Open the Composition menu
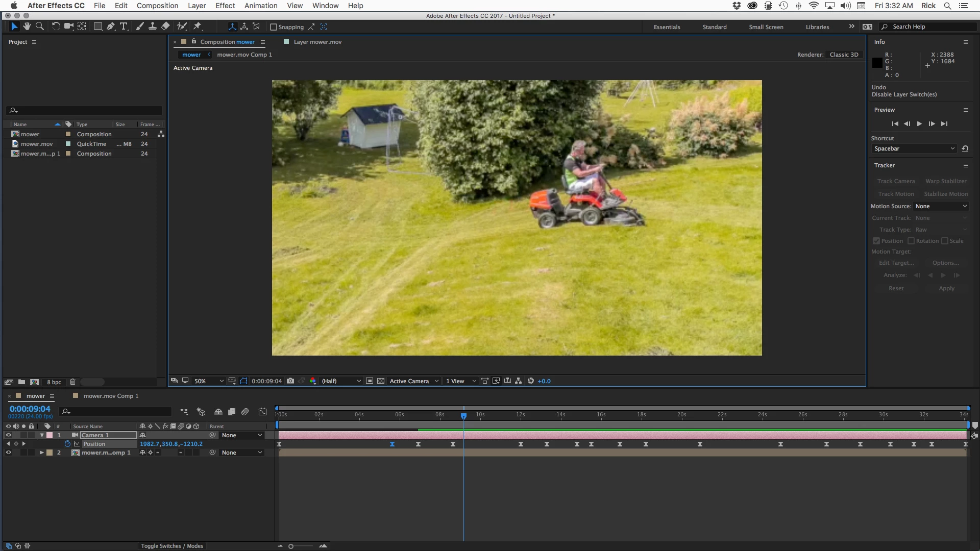980x551 pixels. click(x=157, y=6)
